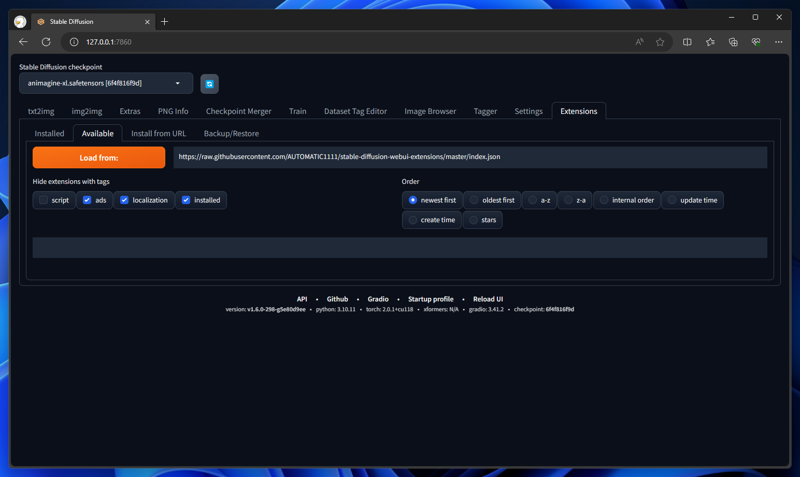Open the Backup/Restore sub-tab
This screenshot has height=477, width=800.
(x=231, y=134)
